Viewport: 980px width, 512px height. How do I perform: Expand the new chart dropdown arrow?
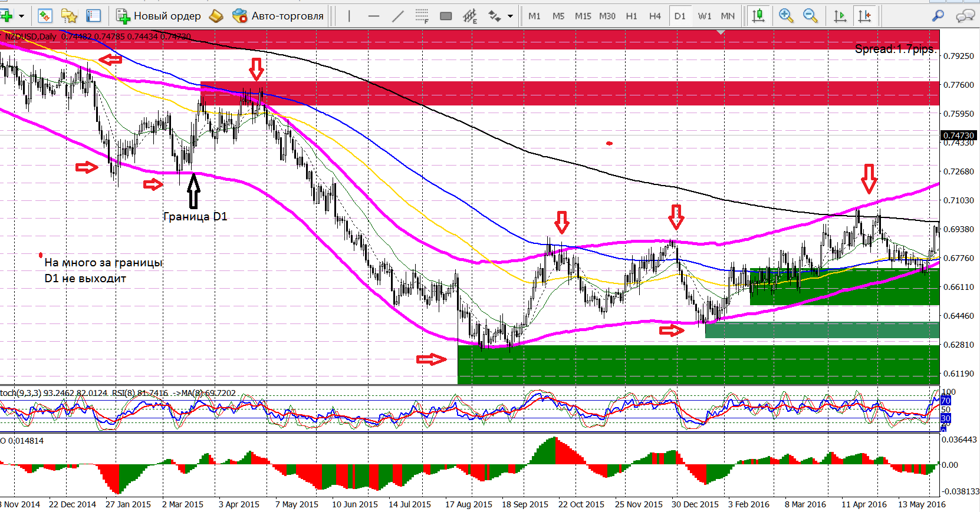(22, 16)
